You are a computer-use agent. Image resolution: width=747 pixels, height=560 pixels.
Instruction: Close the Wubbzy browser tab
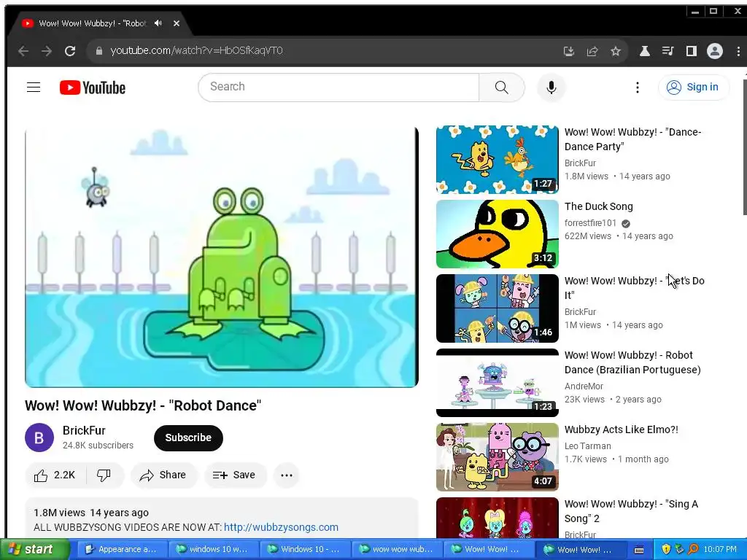[177, 23]
